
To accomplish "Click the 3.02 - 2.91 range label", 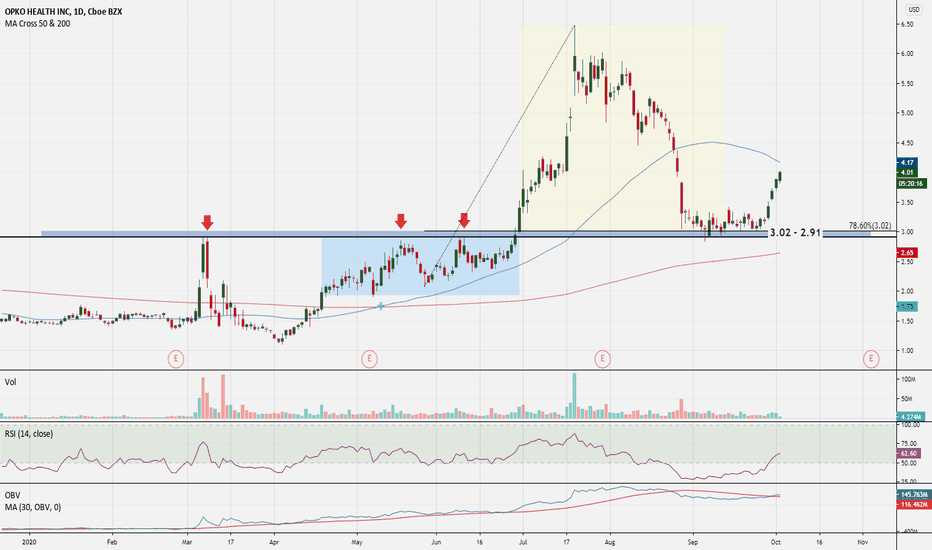I will click(x=795, y=233).
